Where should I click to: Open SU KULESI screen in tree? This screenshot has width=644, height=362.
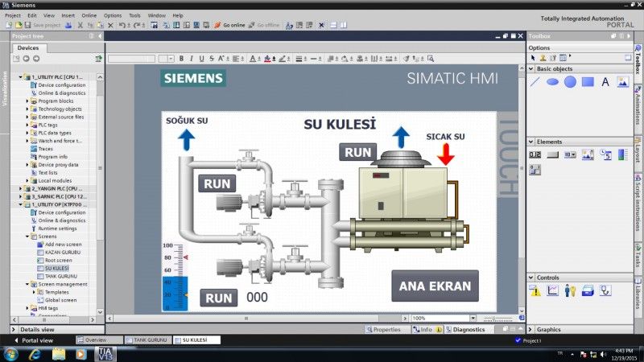tap(56, 268)
